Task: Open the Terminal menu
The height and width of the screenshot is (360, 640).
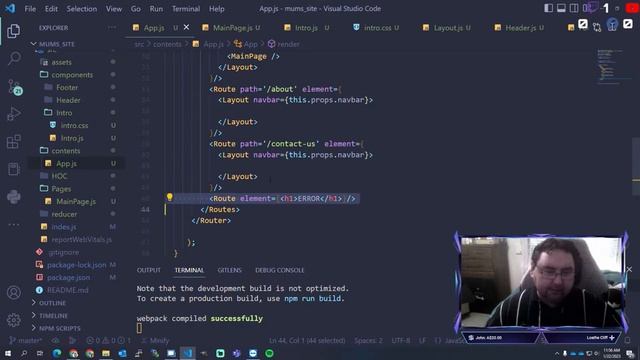Action: pos(186,9)
